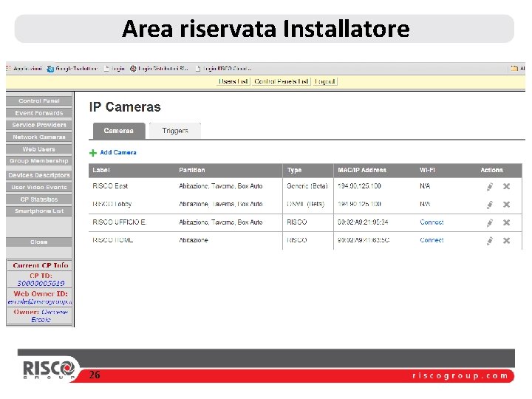The width and height of the screenshot is (532, 399).
Task: Click the Partition column header
Action: pos(192,170)
